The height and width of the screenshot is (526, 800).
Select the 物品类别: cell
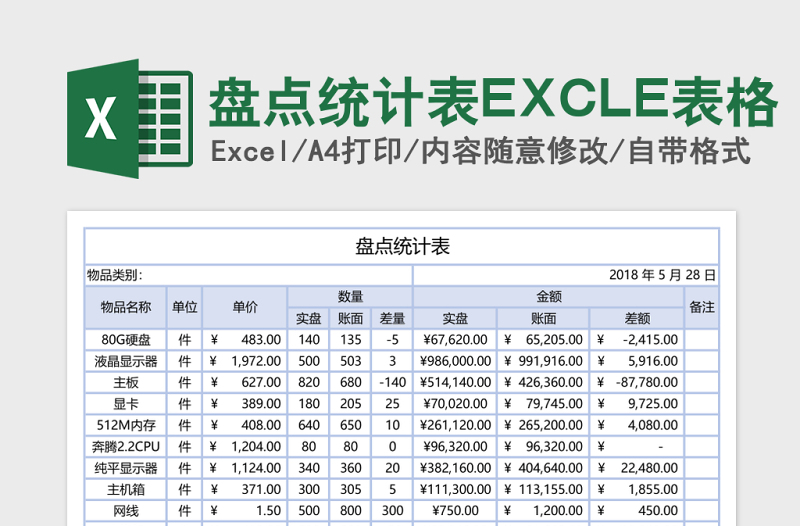[248, 275]
